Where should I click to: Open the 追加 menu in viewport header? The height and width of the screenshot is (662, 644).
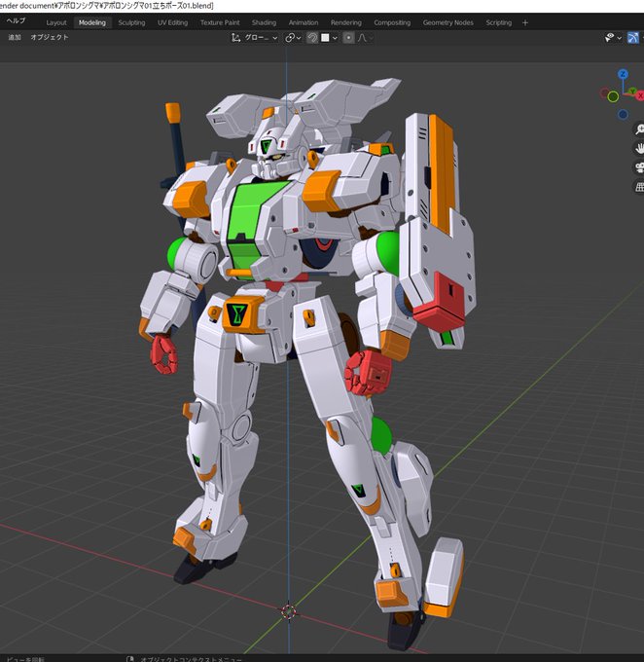pos(15,37)
